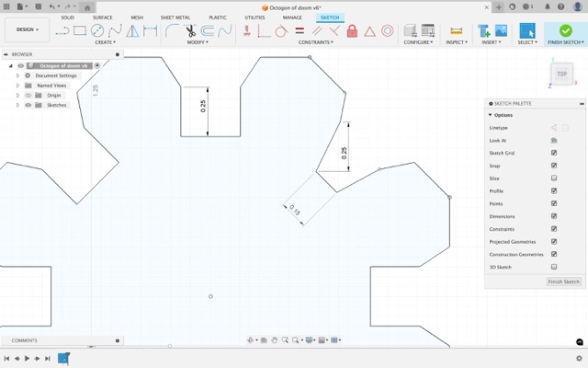Toggle the Dimensions checkbox
Image resolution: width=588 pixels, height=368 pixels.
pos(554,216)
